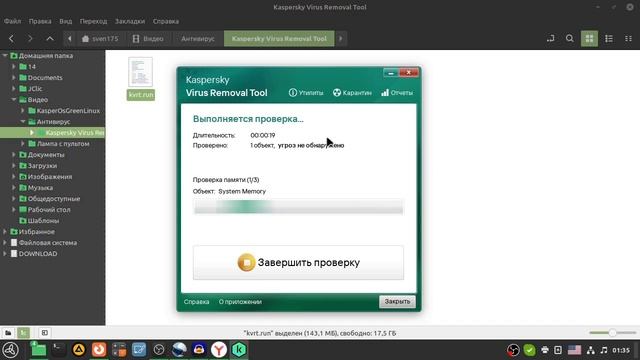Hide the sidebar using status bar button
This screenshot has height=360, width=640.
click(44, 333)
